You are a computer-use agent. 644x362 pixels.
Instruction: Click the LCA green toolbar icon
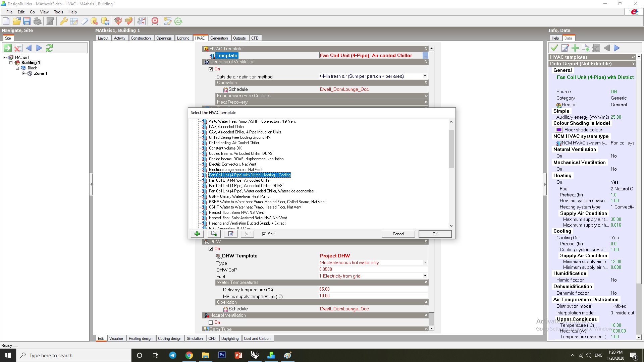[178, 21]
